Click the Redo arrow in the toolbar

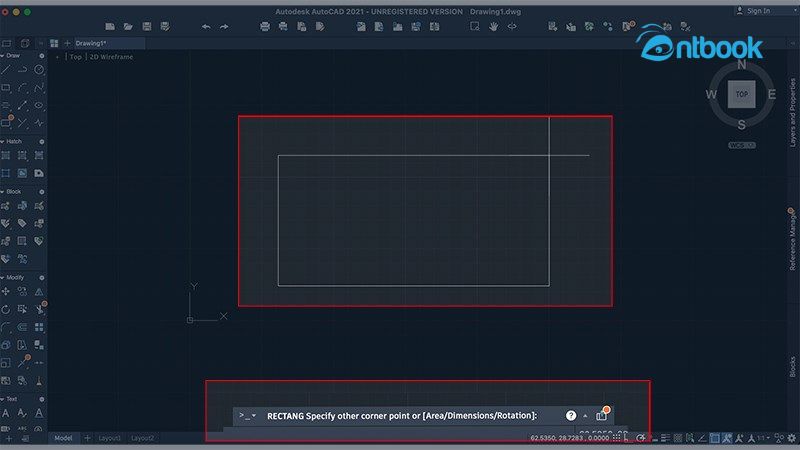(x=224, y=27)
